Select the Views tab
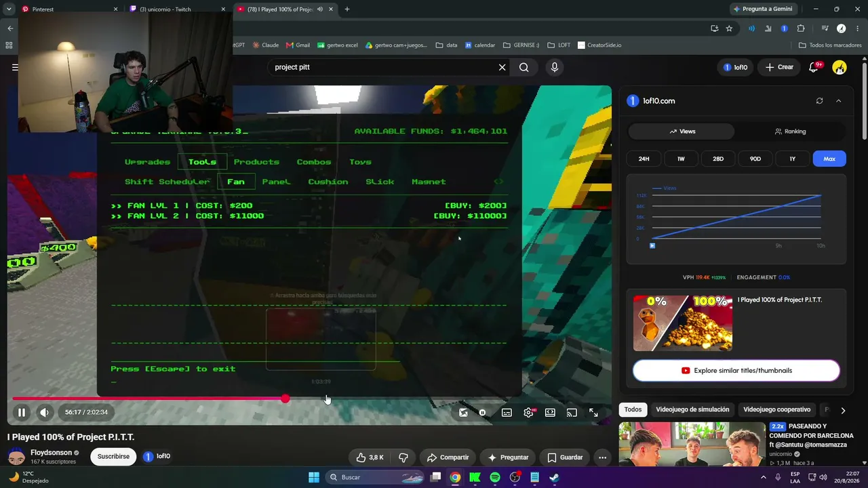 click(682, 131)
